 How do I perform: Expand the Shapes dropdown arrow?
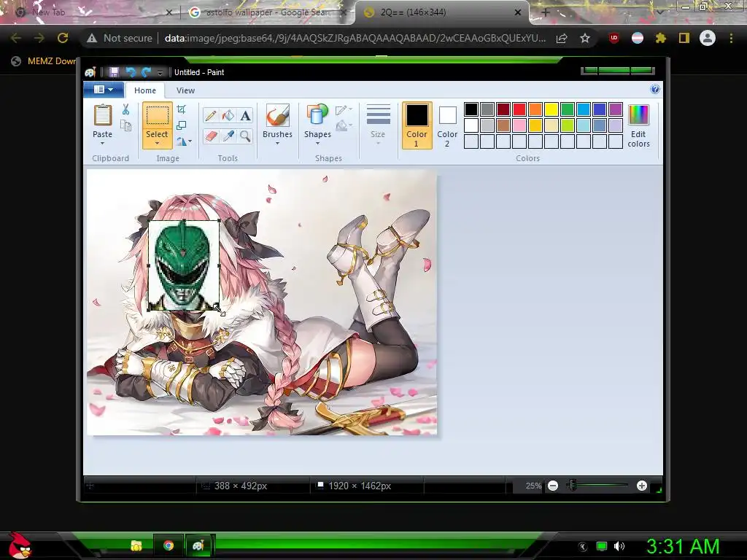tap(317, 143)
